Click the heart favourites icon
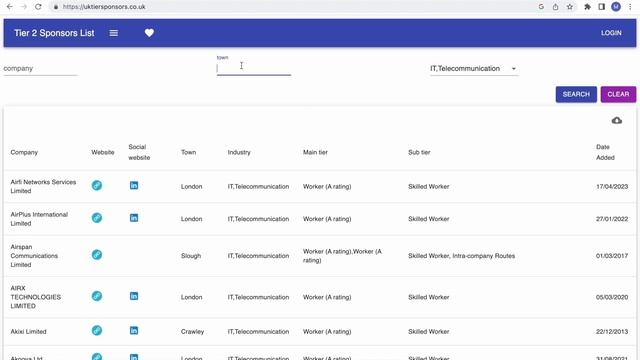Image resolution: width=640 pixels, height=360 pixels. [x=149, y=33]
